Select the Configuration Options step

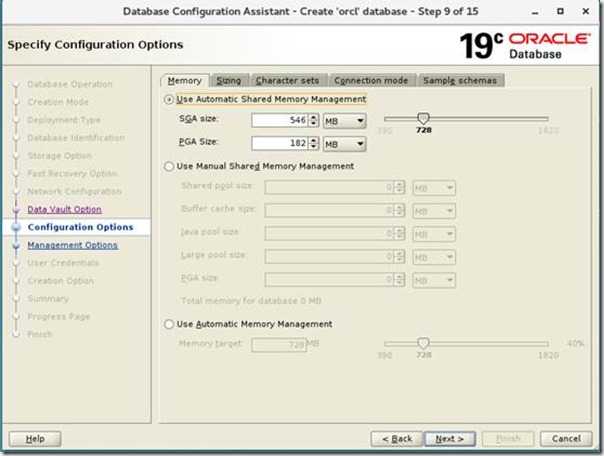81,227
